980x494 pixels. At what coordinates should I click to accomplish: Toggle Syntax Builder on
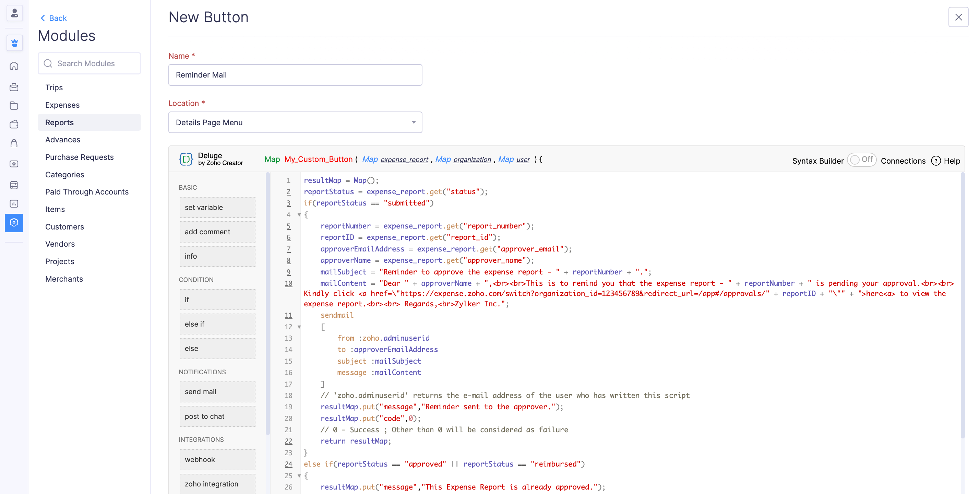pos(862,160)
